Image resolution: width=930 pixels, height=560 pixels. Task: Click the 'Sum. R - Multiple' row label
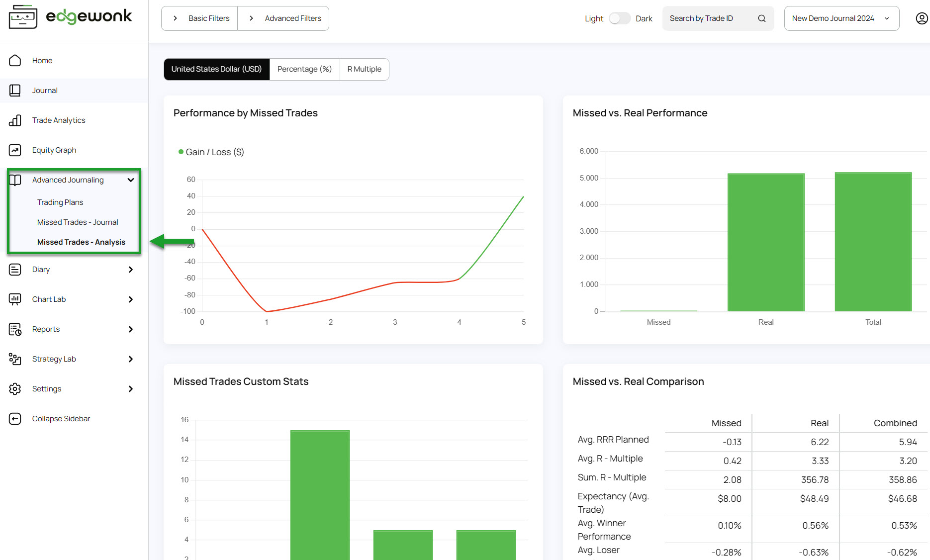click(612, 477)
